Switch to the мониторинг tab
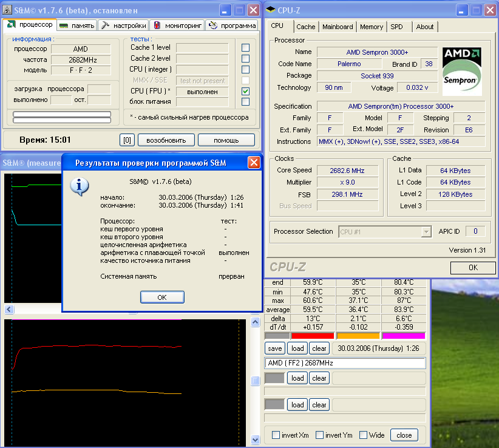 (177, 25)
